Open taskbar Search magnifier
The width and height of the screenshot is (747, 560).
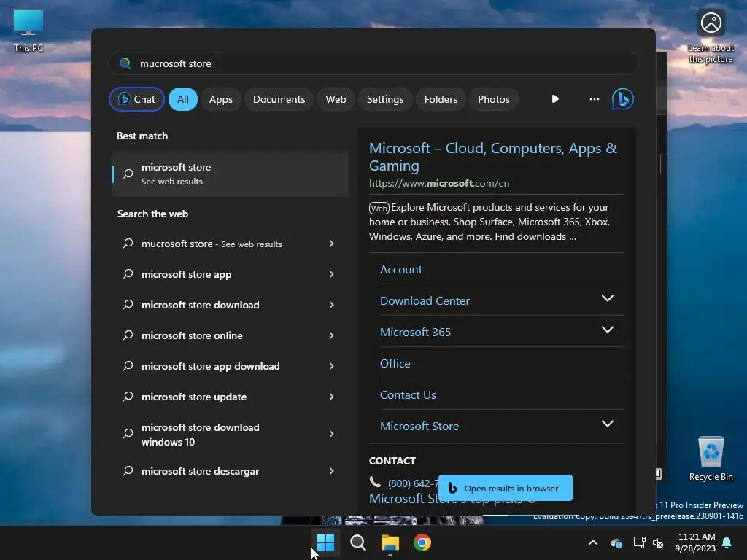pos(357,542)
